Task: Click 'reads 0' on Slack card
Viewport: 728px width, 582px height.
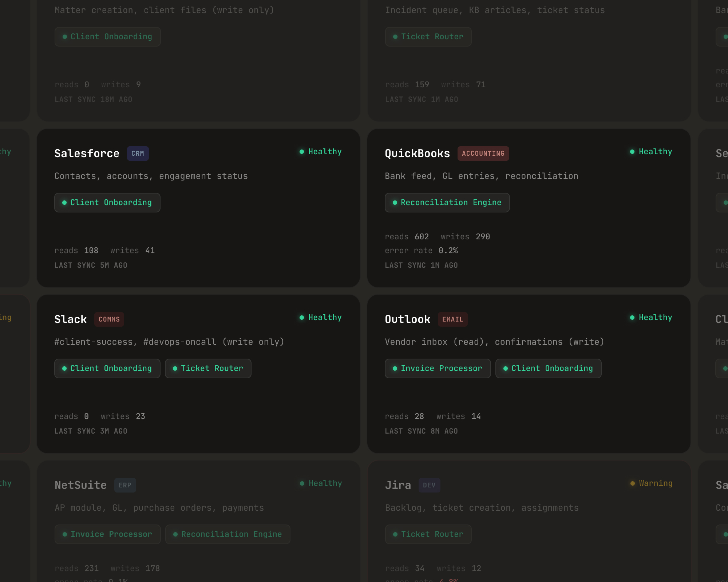Action: 72,416
